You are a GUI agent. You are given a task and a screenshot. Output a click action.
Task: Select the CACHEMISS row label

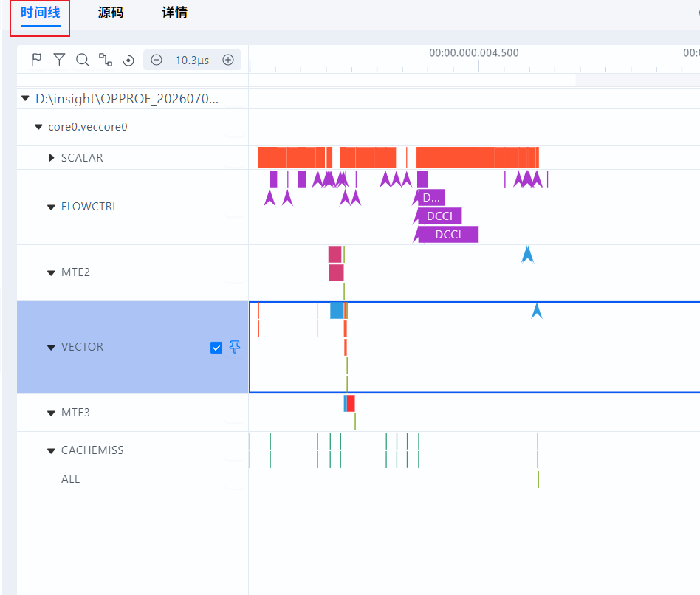(x=92, y=450)
